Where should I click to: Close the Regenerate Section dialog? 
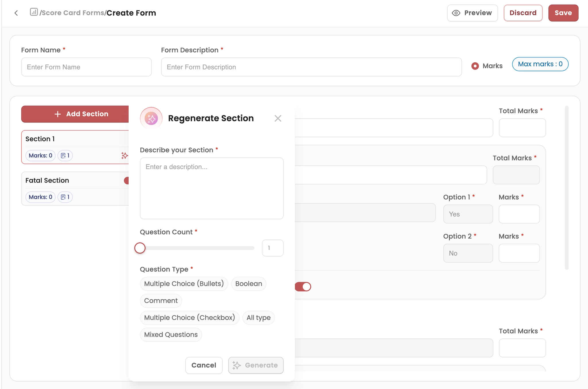tap(278, 118)
